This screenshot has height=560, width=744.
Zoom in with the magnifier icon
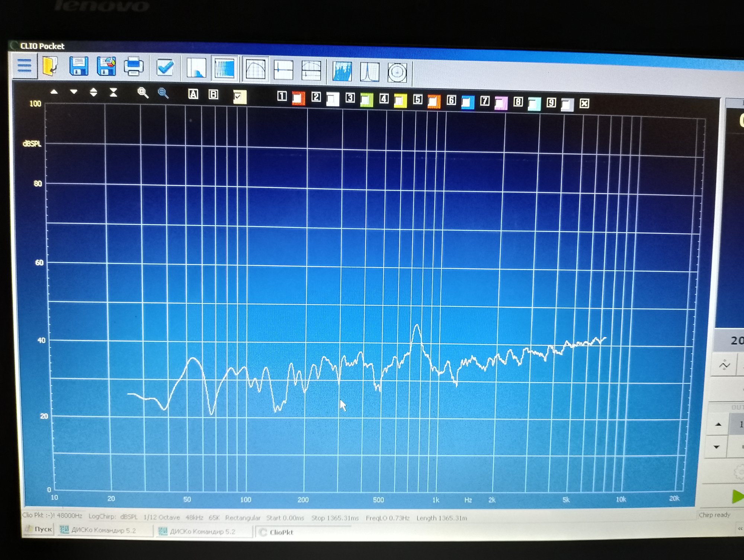pos(143,93)
